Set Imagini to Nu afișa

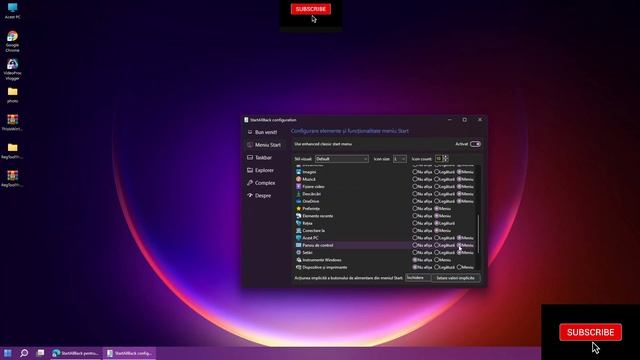pos(415,172)
